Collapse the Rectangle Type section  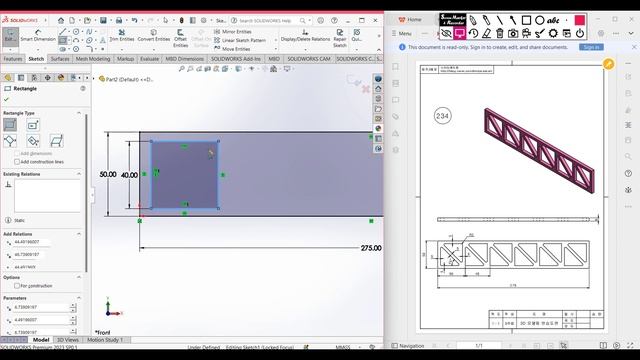79,113
